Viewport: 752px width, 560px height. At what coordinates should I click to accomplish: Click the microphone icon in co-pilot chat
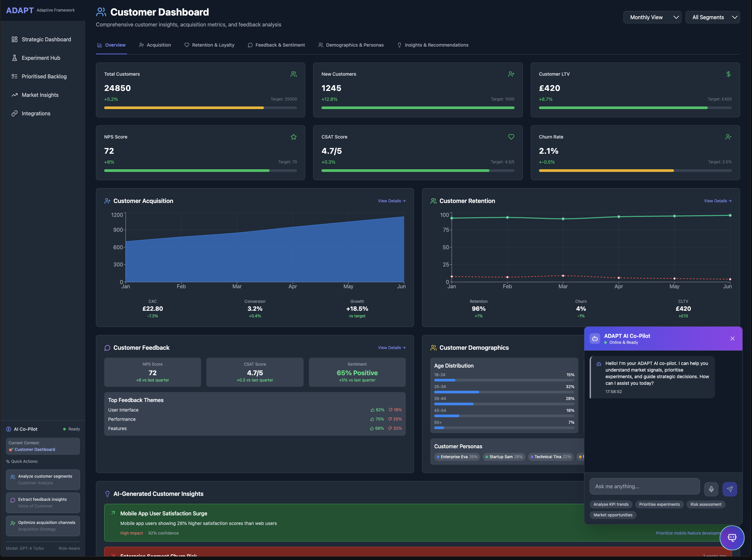[x=711, y=489]
